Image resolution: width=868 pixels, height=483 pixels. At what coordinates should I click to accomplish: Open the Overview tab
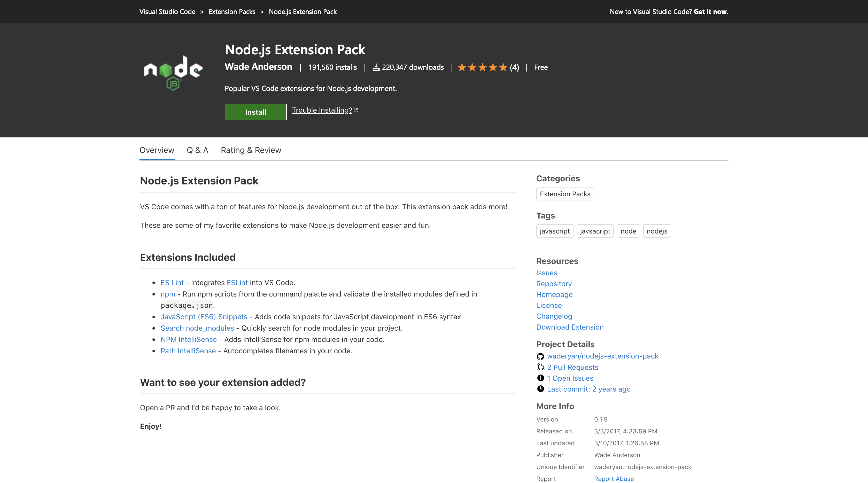157,150
